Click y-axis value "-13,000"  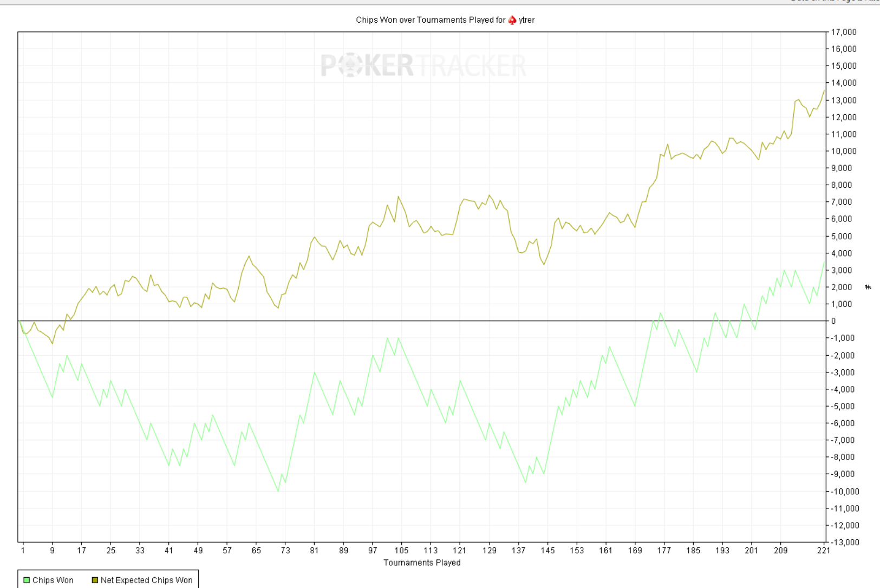point(845,543)
